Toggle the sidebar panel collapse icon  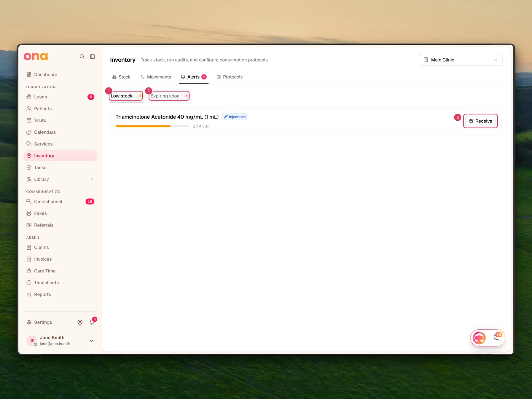(93, 57)
